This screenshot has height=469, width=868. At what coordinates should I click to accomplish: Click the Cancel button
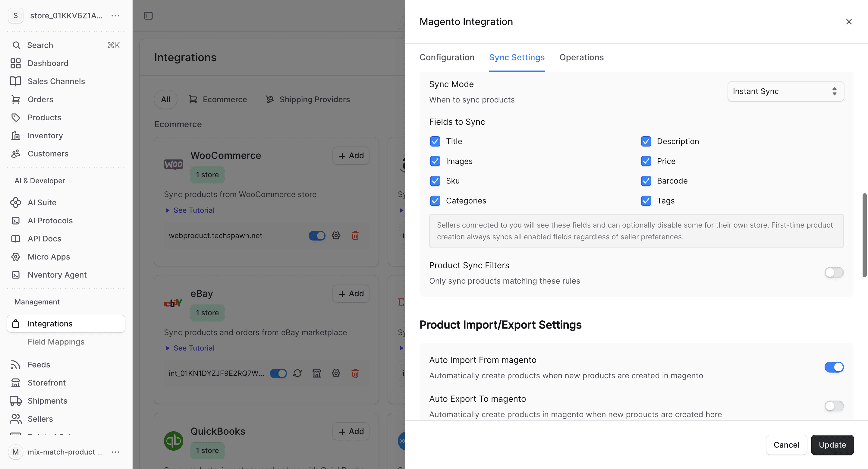click(786, 445)
